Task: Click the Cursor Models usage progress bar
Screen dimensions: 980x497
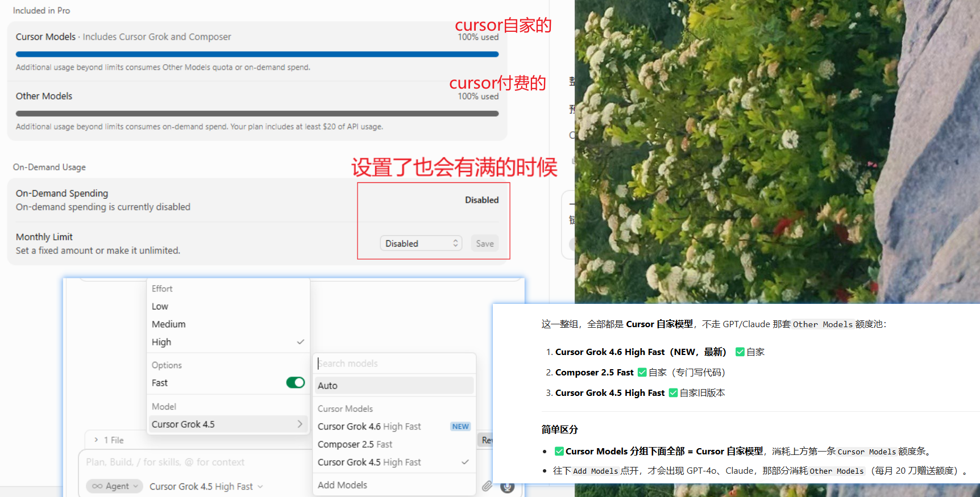Action: 257,55
